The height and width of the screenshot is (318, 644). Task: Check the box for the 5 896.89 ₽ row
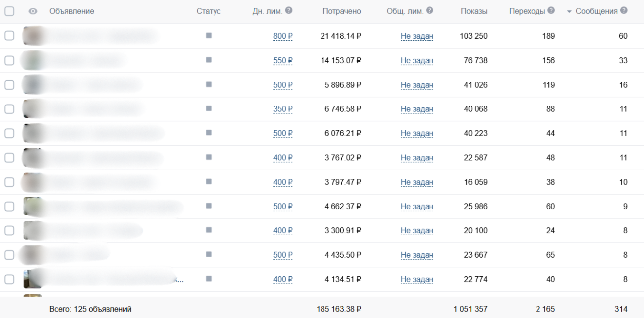coord(9,85)
